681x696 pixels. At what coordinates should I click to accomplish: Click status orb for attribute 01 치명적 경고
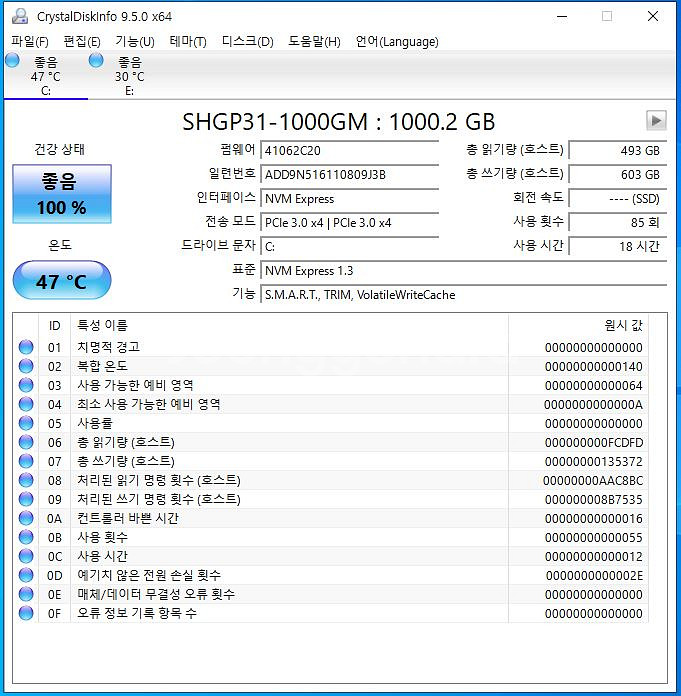click(26, 347)
